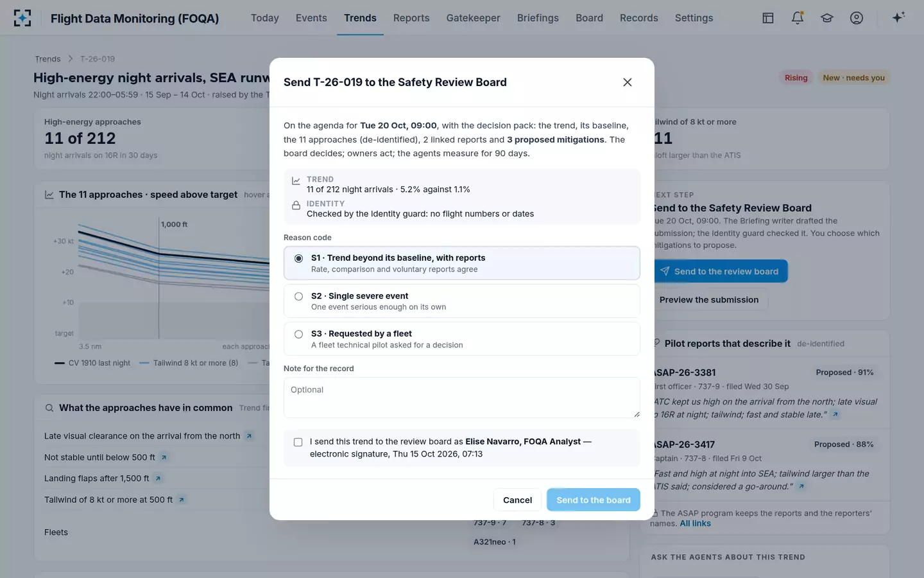Open link arrow for Landing flaps after 1,500 ft

[x=158, y=478]
